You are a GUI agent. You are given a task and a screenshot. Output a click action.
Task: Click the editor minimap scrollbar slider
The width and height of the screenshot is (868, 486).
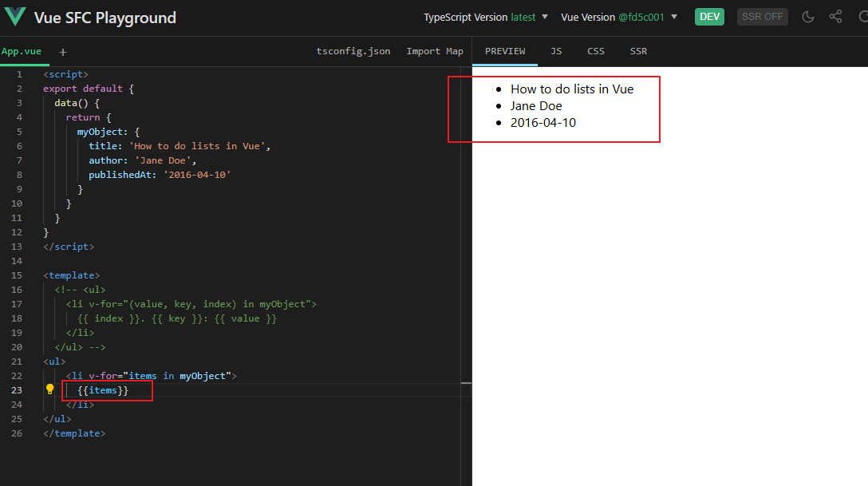pyautogui.click(x=466, y=383)
